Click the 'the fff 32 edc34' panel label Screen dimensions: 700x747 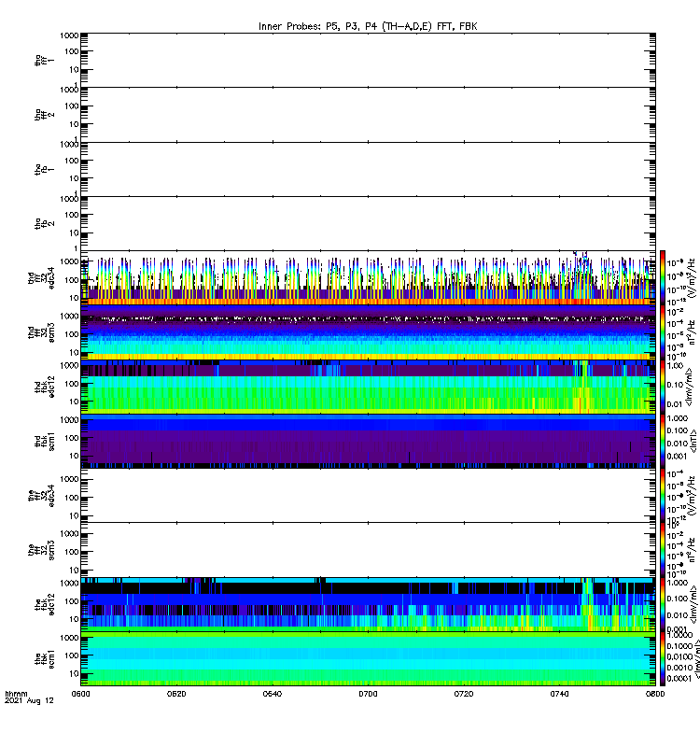41,496
